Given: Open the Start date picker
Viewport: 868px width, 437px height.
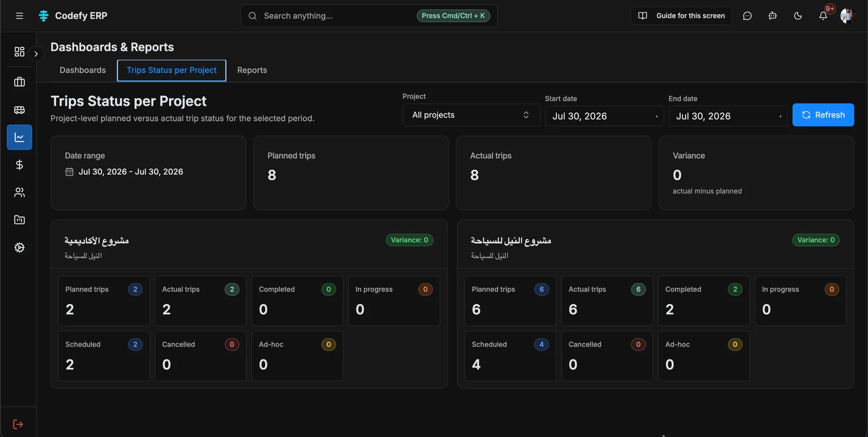Looking at the screenshot, I should click(x=604, y=116).
